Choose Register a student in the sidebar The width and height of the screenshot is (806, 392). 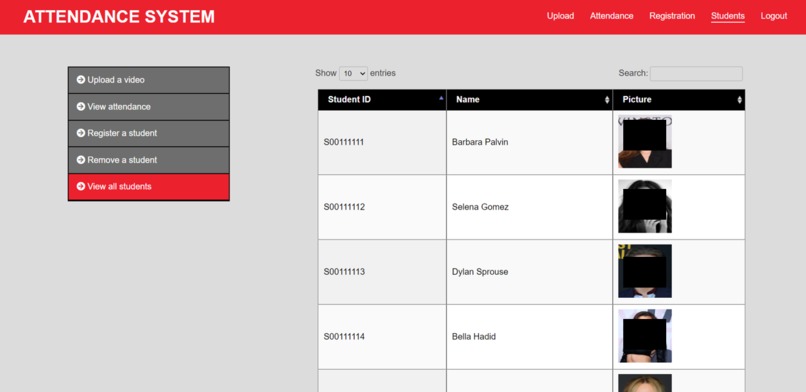click(149, 134)
